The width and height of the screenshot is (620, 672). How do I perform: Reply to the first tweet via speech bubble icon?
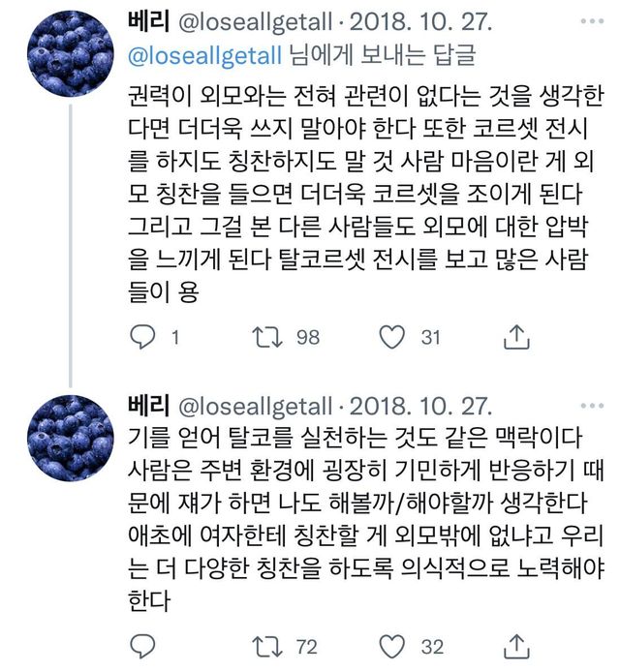143,337
